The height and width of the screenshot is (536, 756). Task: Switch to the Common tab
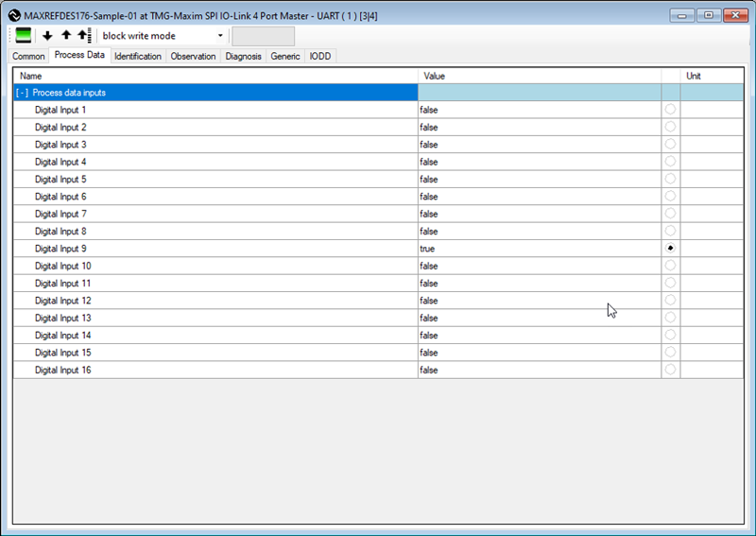28,56
